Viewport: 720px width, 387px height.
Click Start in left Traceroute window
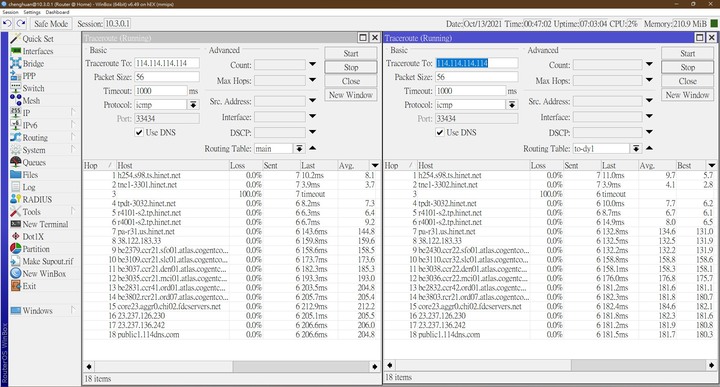[351, 53]
